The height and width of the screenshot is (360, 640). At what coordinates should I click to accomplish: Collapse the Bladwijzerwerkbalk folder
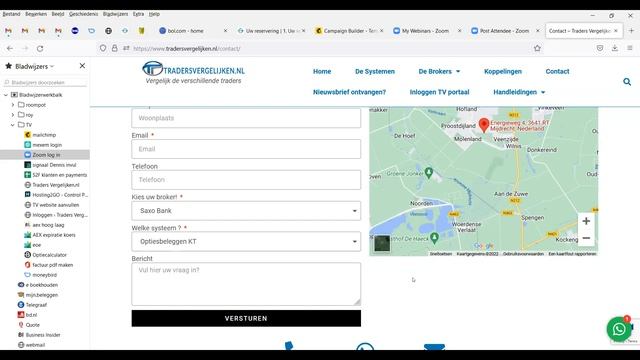pos(6,95)
